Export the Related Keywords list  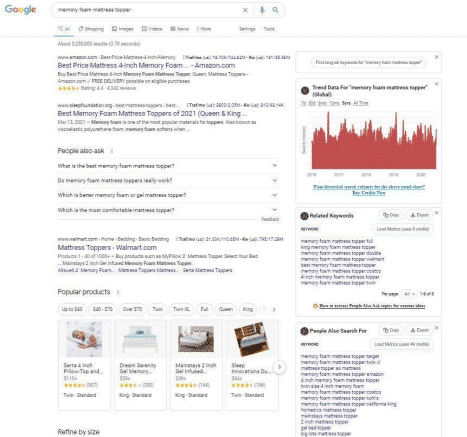click(x=419, y=215)
